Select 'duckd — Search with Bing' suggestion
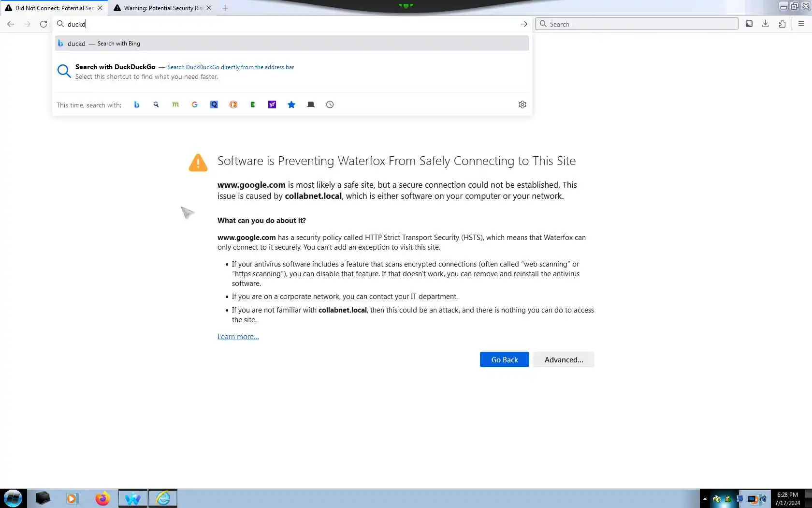This screenshot has width=812, height=508. [x=292, y=43]
